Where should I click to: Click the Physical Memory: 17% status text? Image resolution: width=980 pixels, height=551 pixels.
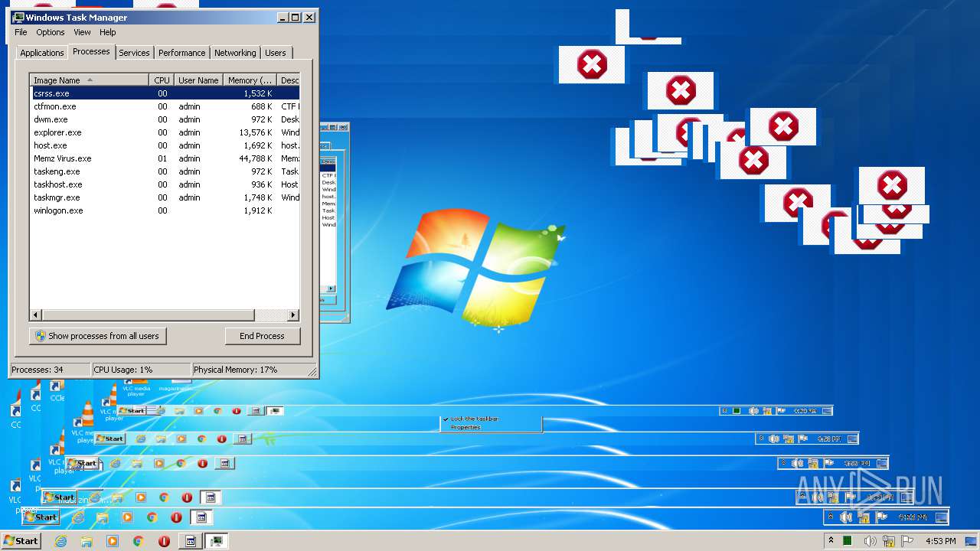(236, 370)
